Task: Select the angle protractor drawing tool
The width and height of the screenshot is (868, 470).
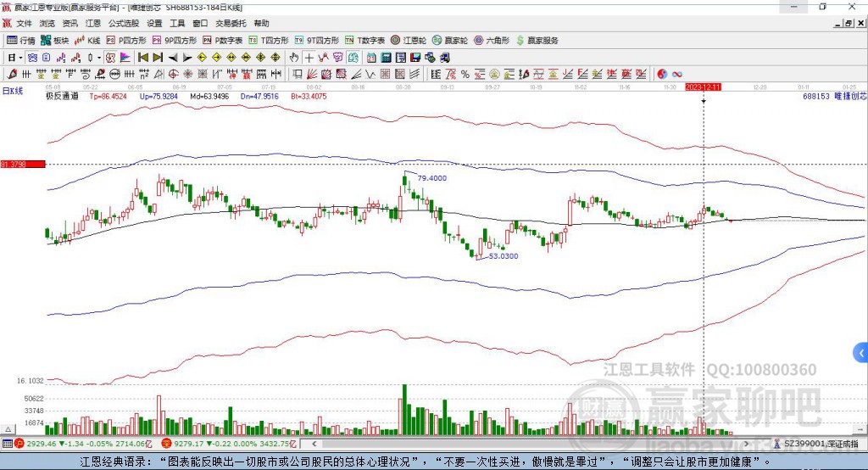Action: (159, 75)
